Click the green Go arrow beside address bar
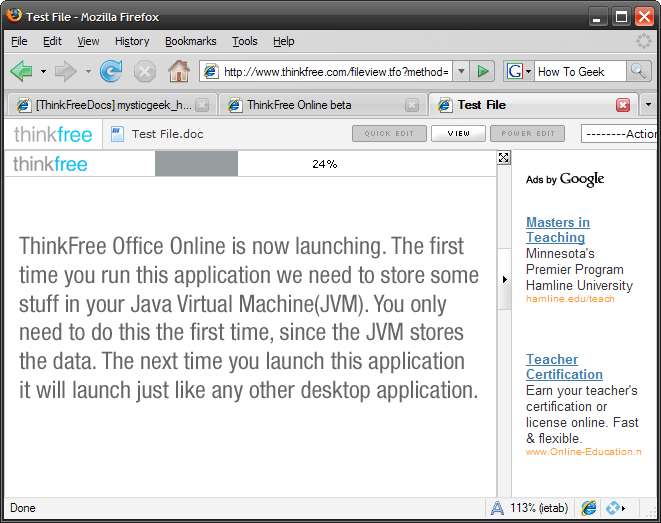 (483, 71)
